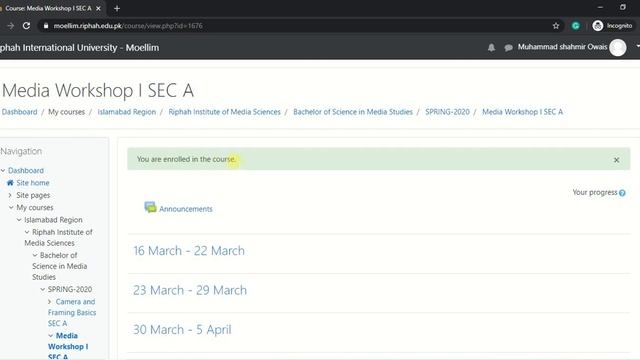Collapse the Islamabad Region tree node
The image size is (640, 360).
coord(19,220)
